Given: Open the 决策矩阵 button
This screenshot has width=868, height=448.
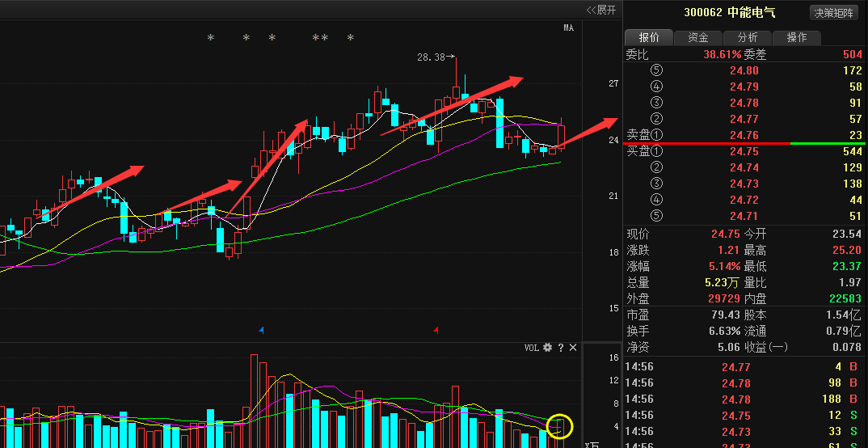Looking at the screenshot, I should tap(834, 12).
